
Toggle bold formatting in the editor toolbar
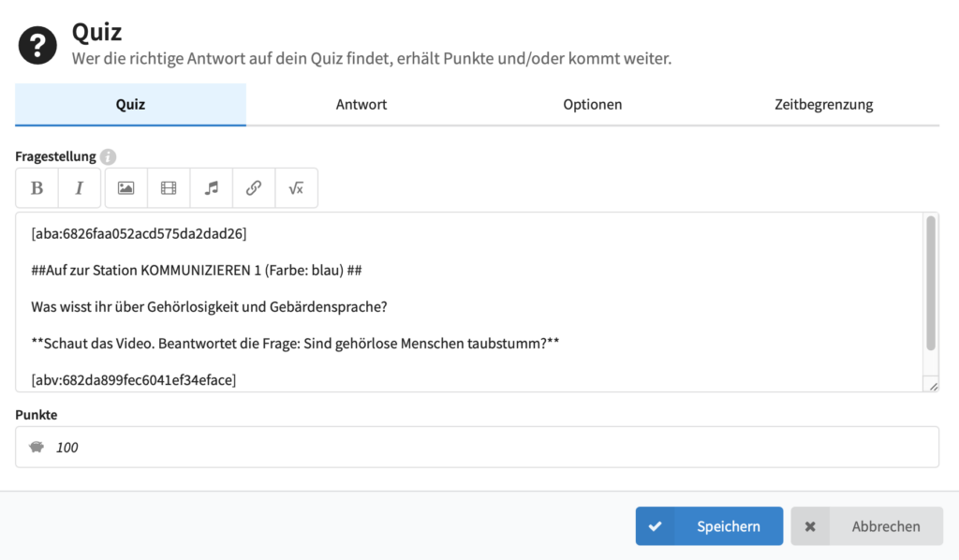click(37, 188)
